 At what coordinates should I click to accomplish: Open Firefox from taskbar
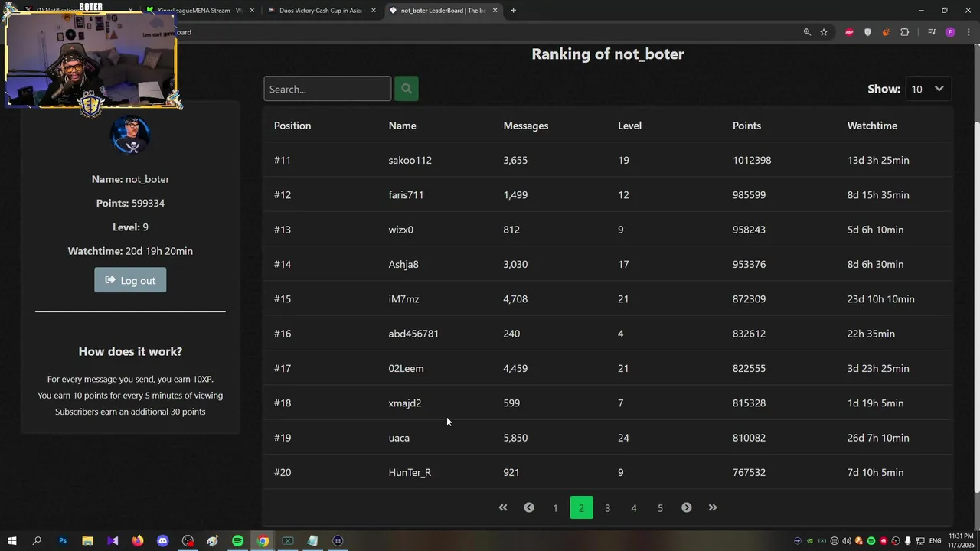pos(137,541)
